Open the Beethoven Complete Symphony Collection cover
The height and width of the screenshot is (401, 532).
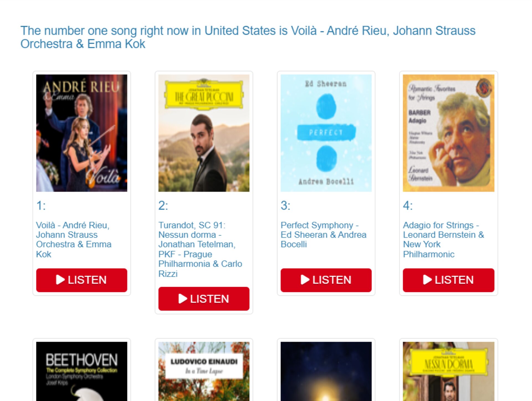pos(81,371)
